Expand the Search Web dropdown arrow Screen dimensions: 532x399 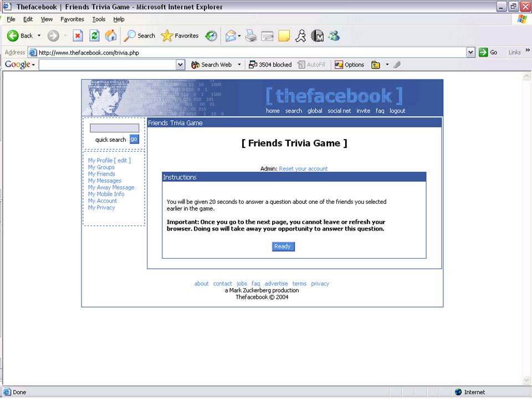coord(239,64)
